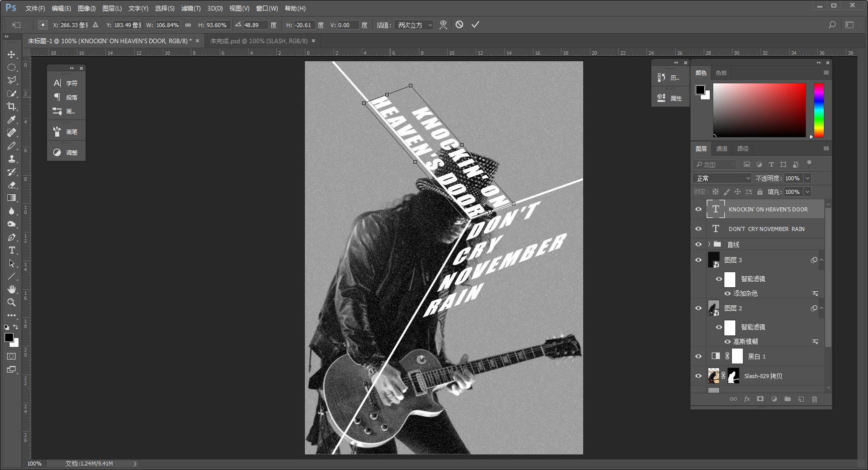Screen dimensions: 868x470
Task: Select the Zoom tool
Action: [12, 302]
